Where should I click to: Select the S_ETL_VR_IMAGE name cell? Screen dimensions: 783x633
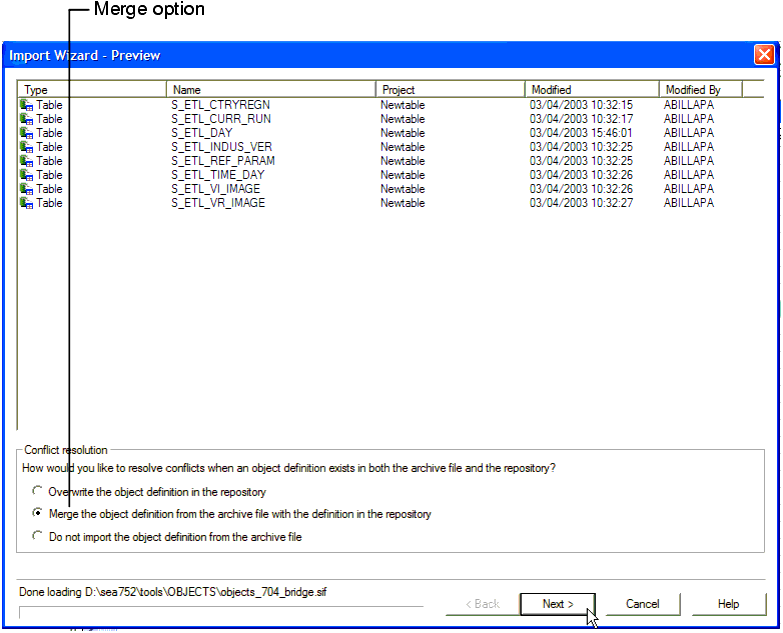coord(218,203)
